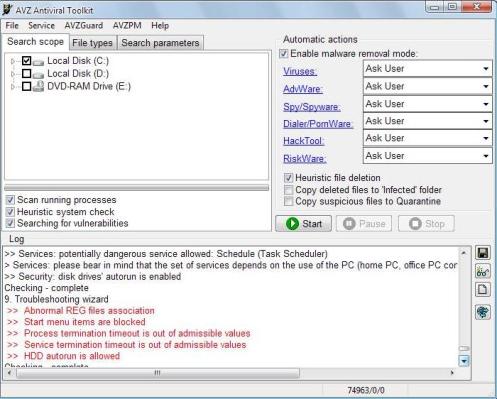Enable Copy deleted files to Infected folder
The image size is (497, 399).
(288, 190)
